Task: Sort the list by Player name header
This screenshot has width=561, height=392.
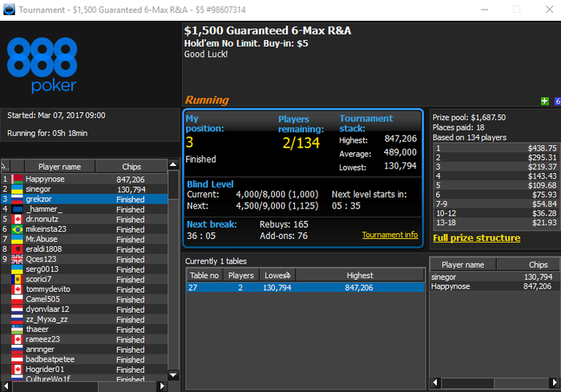Action: click(60, 167)
